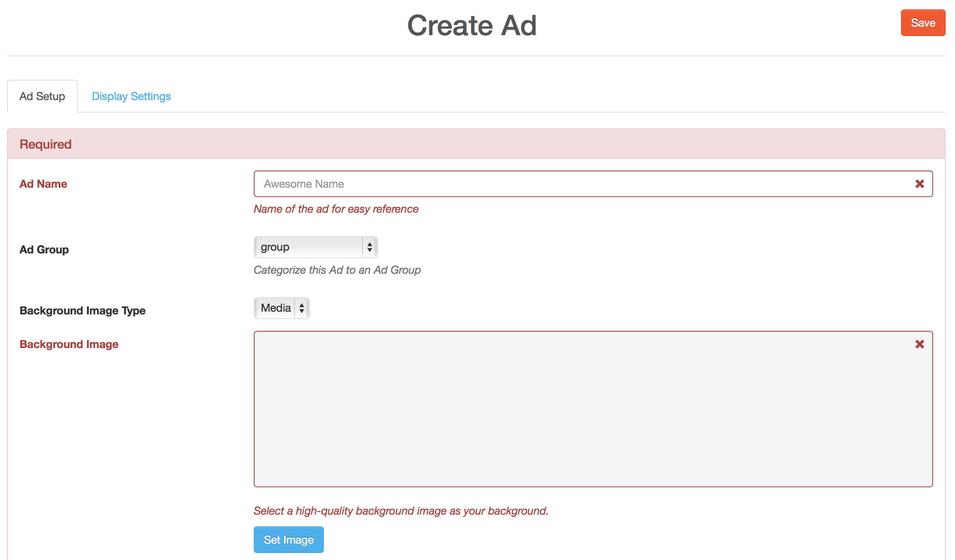Image resolution: width=955 pixels, height=560 pixels.
Task: Clear the Ad Name field using the X icon
Action: 920,184
